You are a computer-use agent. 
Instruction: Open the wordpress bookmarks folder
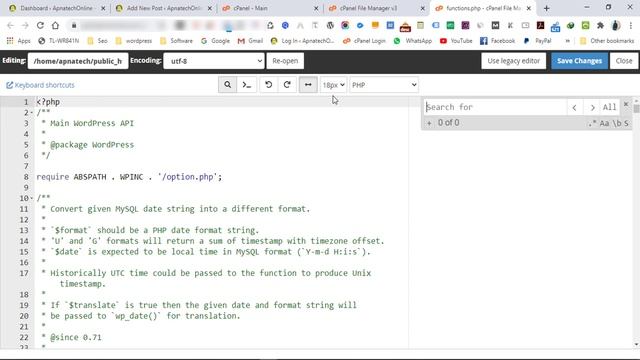(x=133, y=41)
